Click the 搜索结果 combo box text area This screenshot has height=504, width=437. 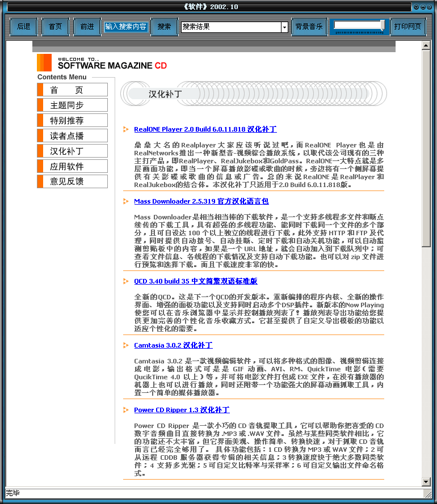231,27
